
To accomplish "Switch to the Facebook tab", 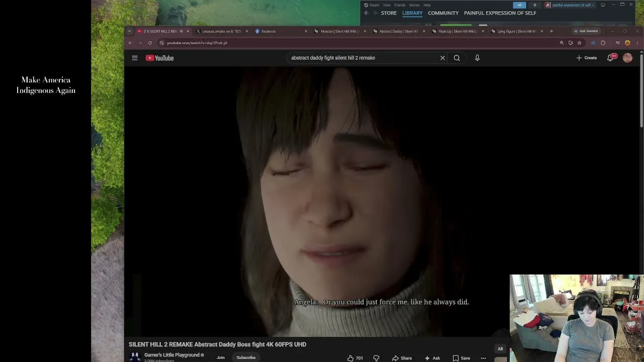I will (281, 31).
